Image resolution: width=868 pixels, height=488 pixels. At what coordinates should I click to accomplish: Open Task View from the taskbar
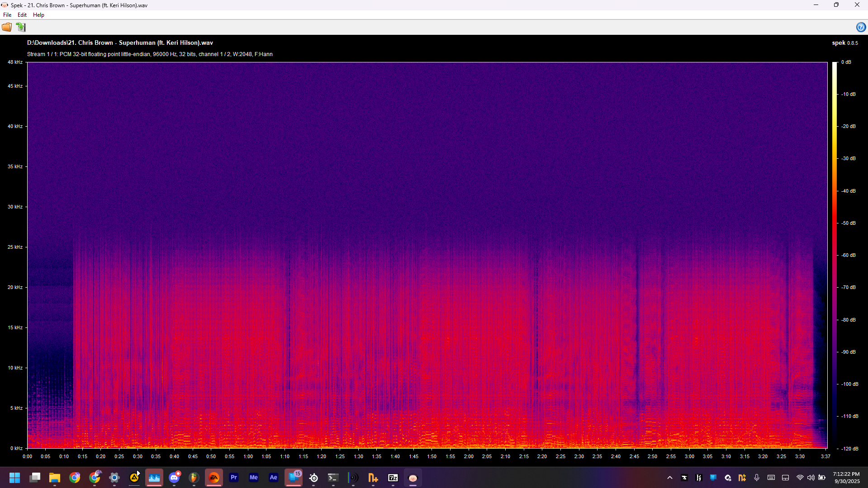[x=35, y=478]
